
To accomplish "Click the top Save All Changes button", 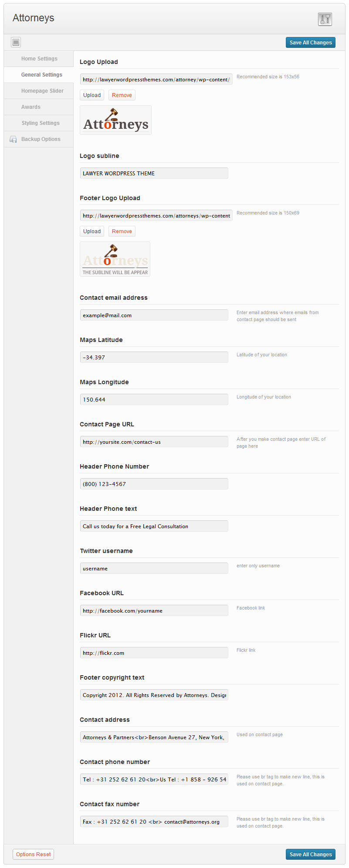I will click(x=311, y=43).
